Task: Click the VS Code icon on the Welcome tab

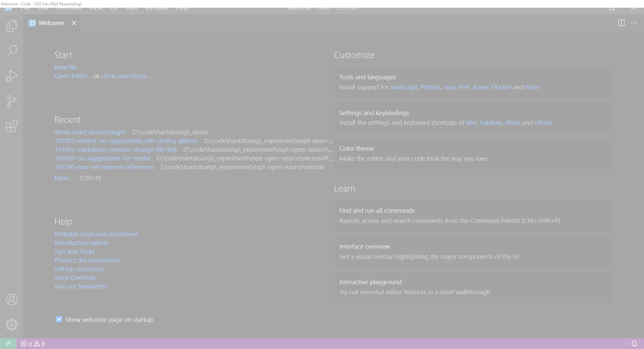Action: pyautogui.click(x=32, y=23)
